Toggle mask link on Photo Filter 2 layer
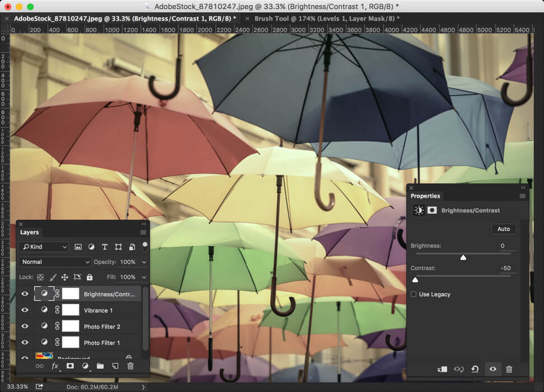 tap(57, 326)
